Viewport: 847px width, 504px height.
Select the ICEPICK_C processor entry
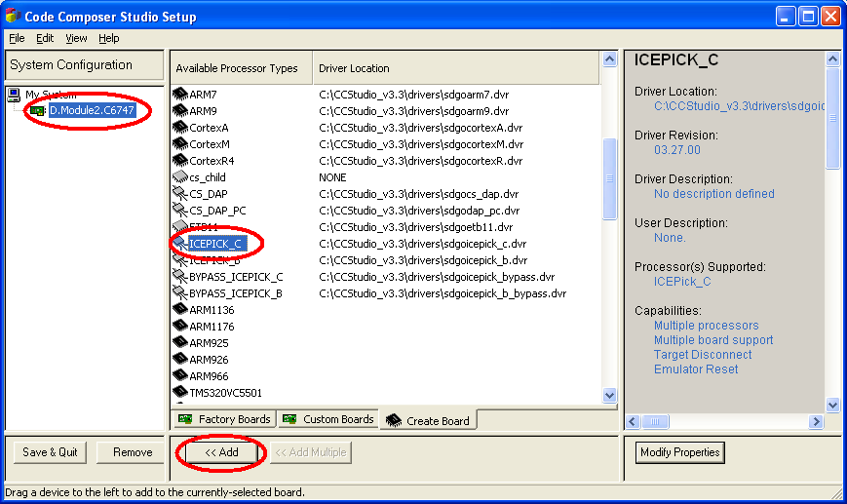[215, 244]
